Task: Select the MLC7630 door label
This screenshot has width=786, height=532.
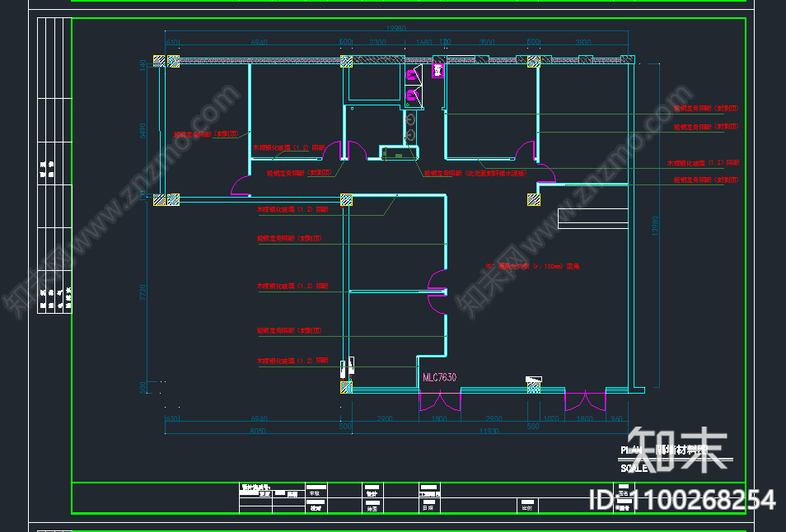Action: (440, 377)
